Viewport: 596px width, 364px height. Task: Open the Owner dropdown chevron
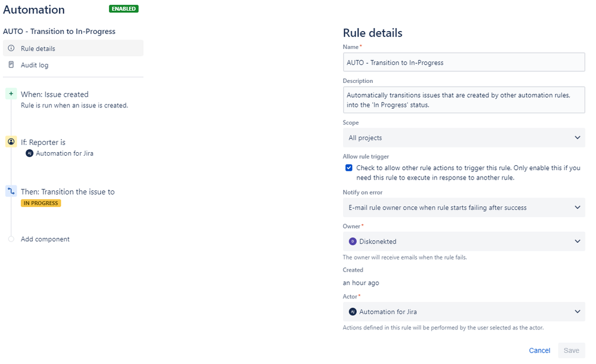[578, 241]
